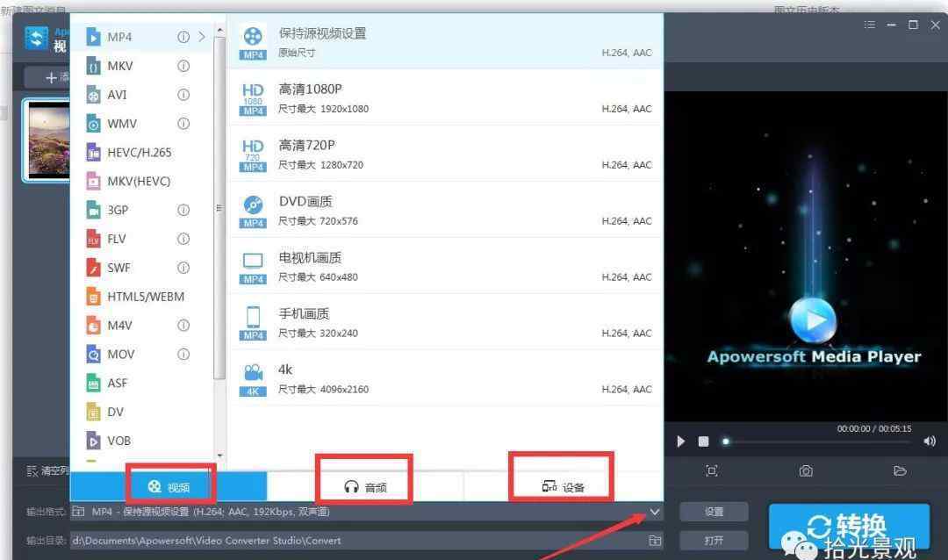This screenshot has height=560, width=948.
Task: Choose the 高清720P preset
Action: [x=446, y=154]
